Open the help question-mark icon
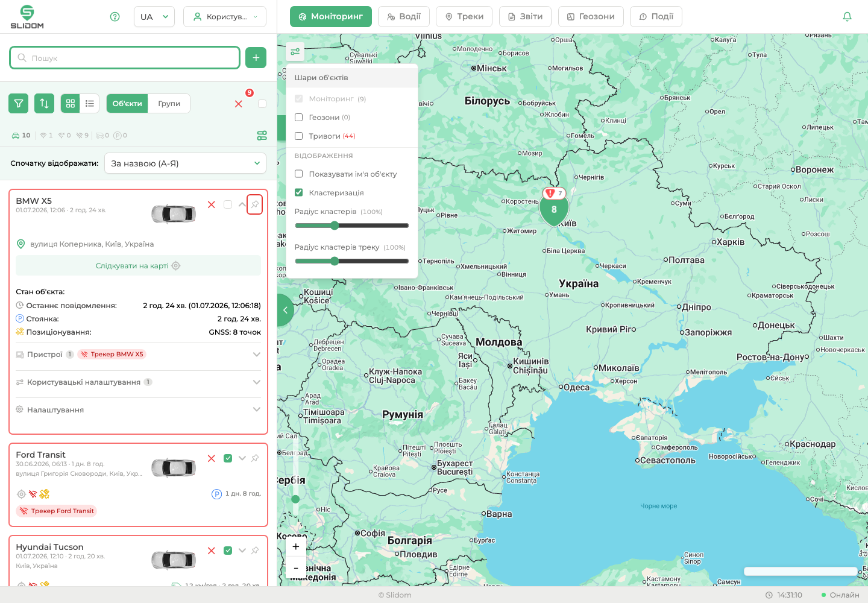Viewport: 868px width, 603px height. 115,17
